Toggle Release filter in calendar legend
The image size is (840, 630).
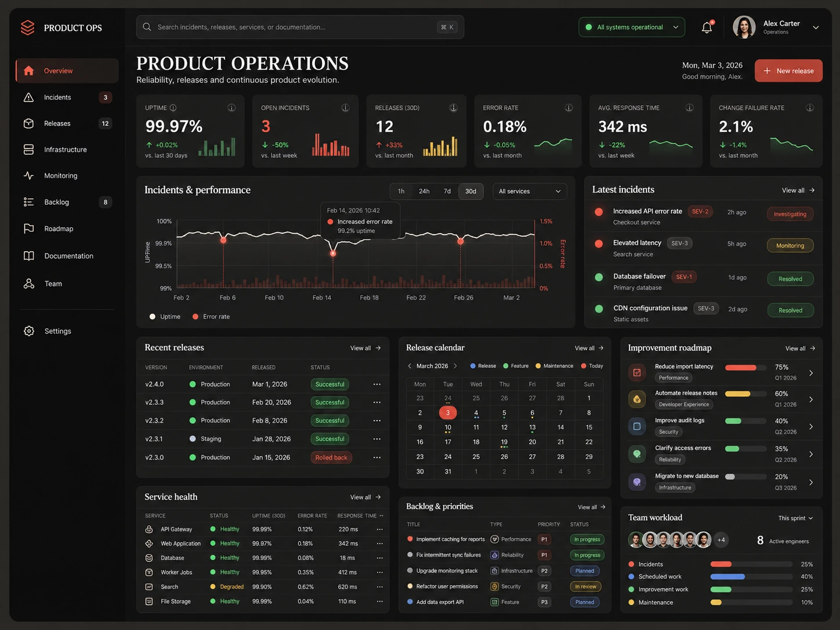pyautogui.click(x=483, y=366)
